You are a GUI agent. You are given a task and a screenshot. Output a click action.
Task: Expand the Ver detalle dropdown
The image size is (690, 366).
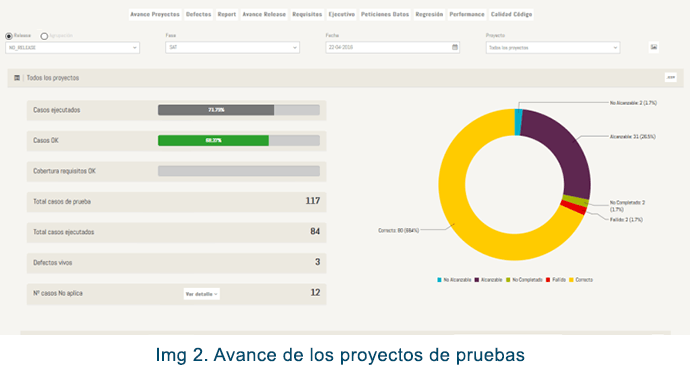click(202, 294)
